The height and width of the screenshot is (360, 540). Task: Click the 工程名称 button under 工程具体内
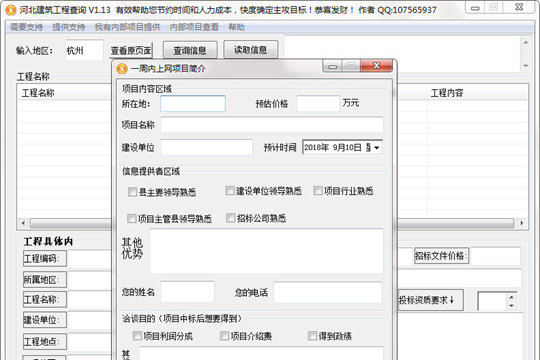coord(45,299)
